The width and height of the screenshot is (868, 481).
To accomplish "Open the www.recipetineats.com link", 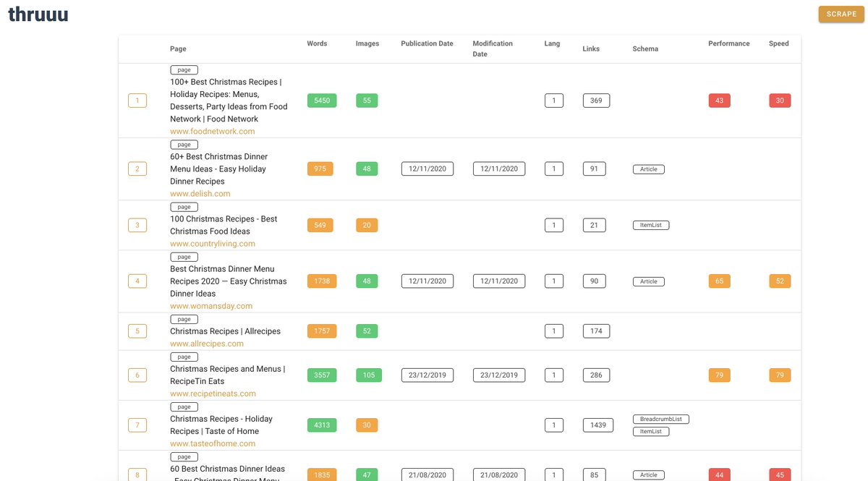I will (x=213, y=393).
